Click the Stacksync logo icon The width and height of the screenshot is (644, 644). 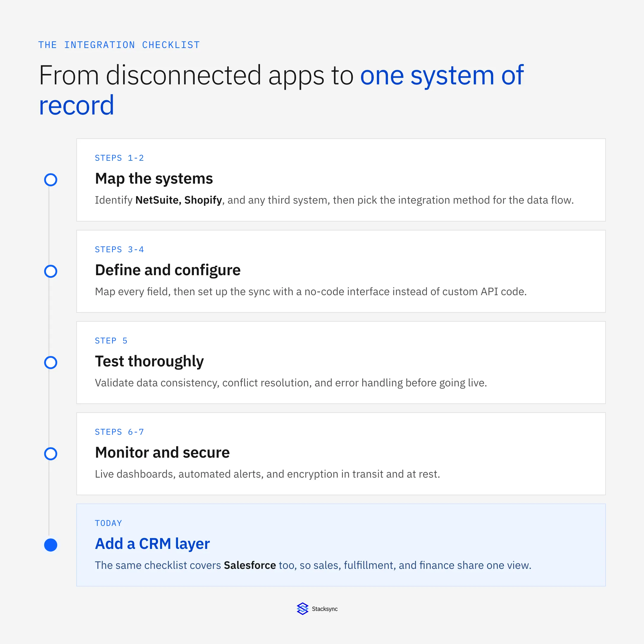coord(302,609)
